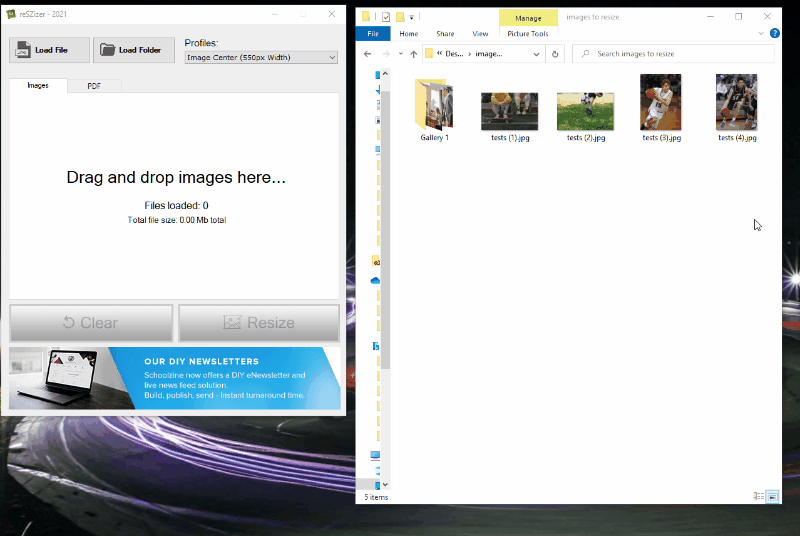Click the Load Folder button
This screenshot has height=536, width=800.
(134, 50)
